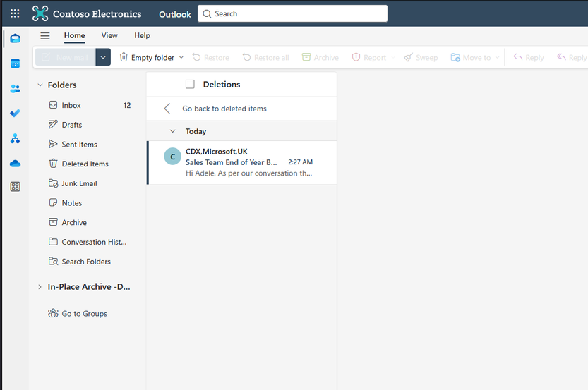
Task: Open the Help tab
Action: click(x=142, y=35)
